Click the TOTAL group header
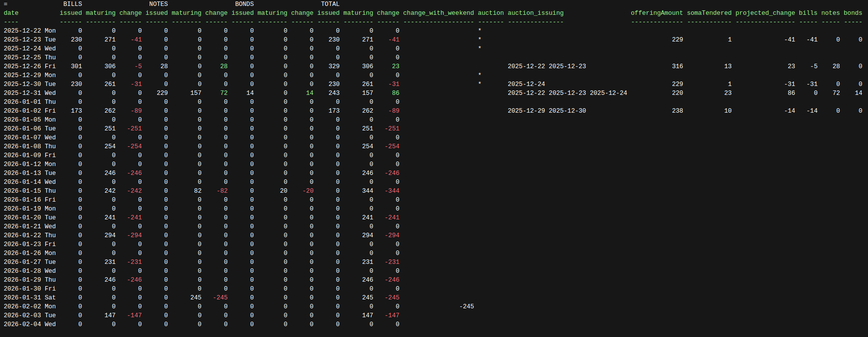 coord(331,4)
